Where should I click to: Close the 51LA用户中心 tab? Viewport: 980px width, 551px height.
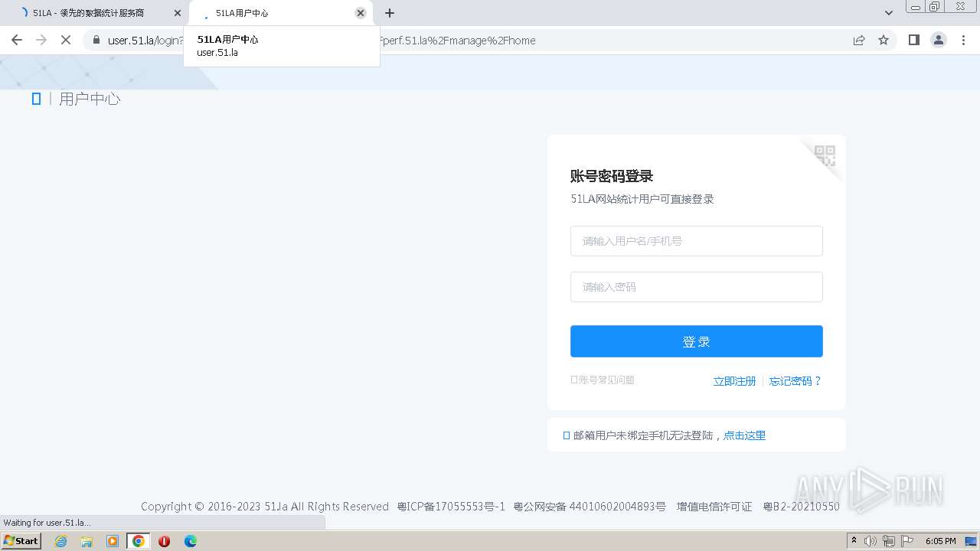[x=361, y=13]
